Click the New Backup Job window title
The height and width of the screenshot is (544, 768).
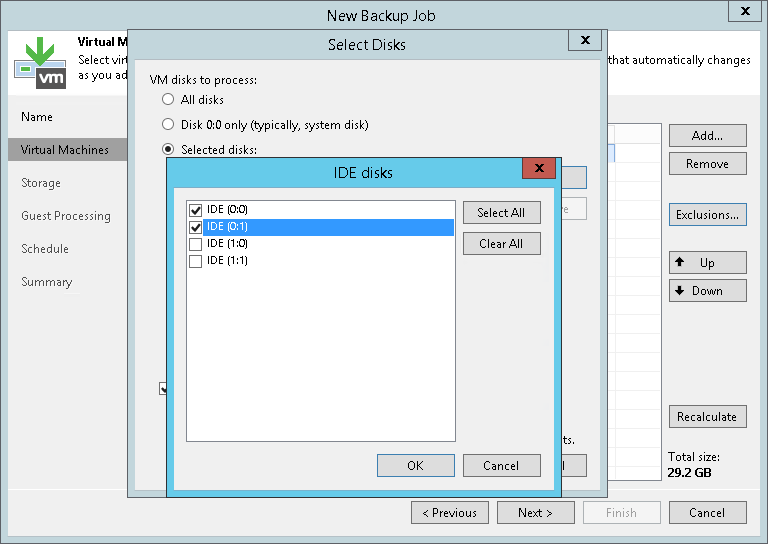381,16
